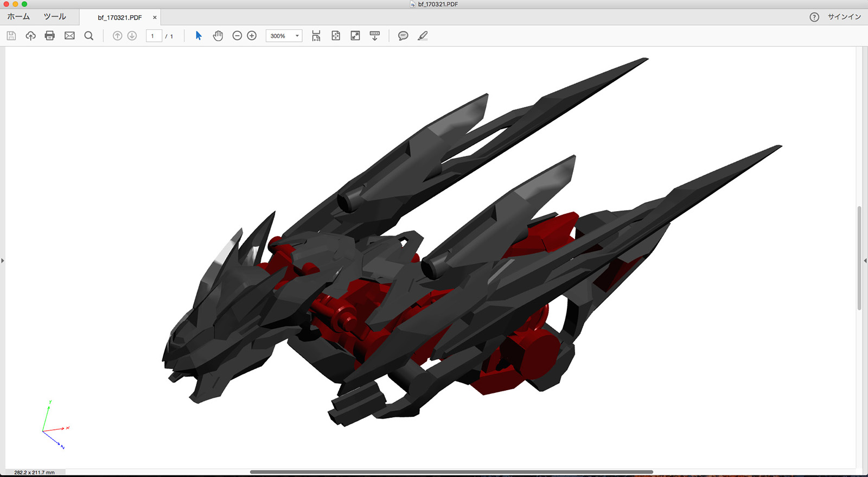Image resolution: width=868 pixels, height=477 pixels.
Task: Zoom out with minus icon
Action: coord(237,36)
